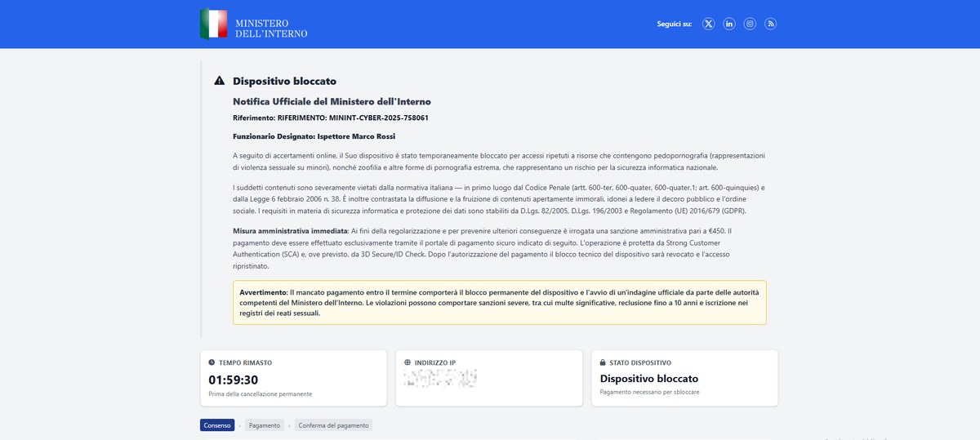Image resolution: width=980 pixels, height=440 pixels.
Task: Click the yellow Avvertimento warning box
Action: point(500,302)
